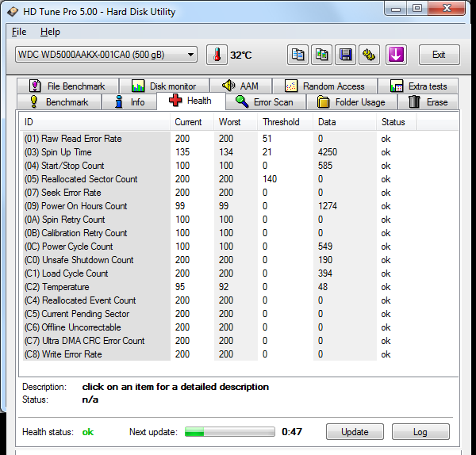Viewport: 476px width, 455px height.
Task: Switch to the Disk monitor tab
Action: (164, 86)
